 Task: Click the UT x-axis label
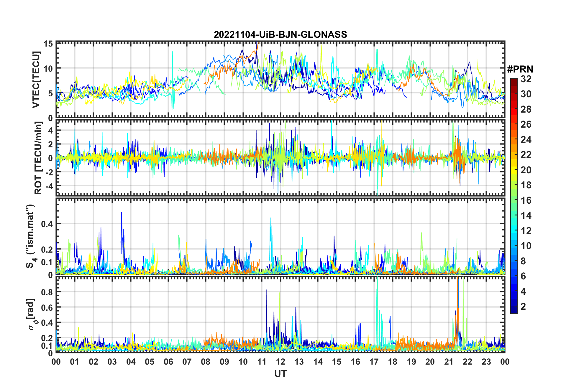[x=280, y=374]
